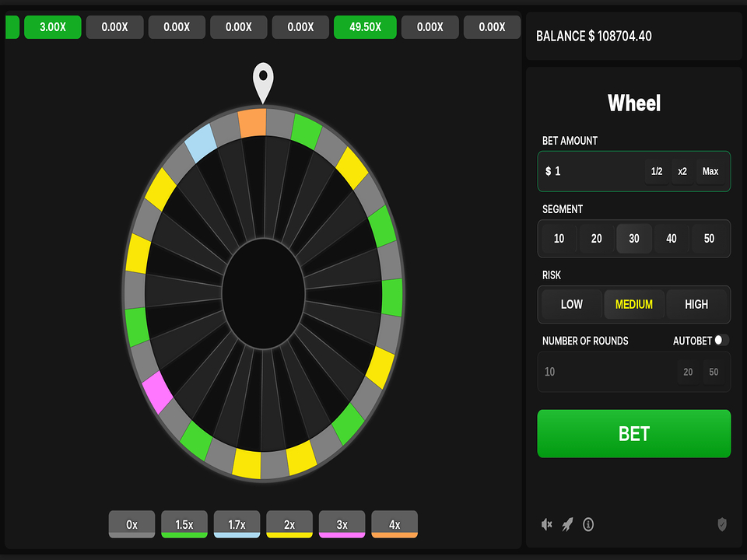The width and height of the screenshot is (747, 560).
Task: Open the game info icon
Action: coord(589,525)
